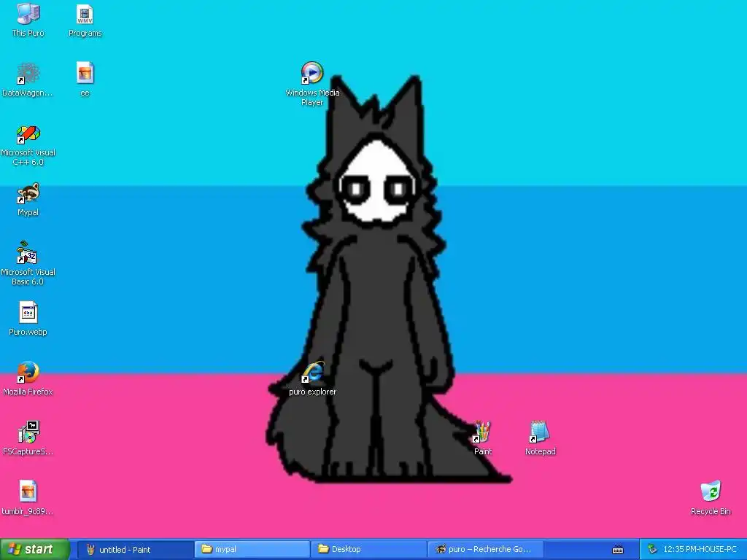Switch to untitled - Paint taskbar button
The height and width of the screenshot is (560, 747).
(135, 550)
